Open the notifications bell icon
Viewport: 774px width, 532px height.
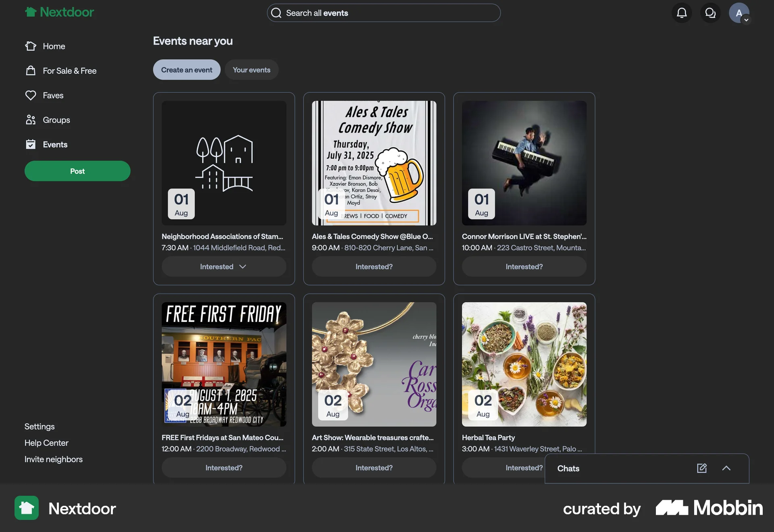(x=682, y=13)
